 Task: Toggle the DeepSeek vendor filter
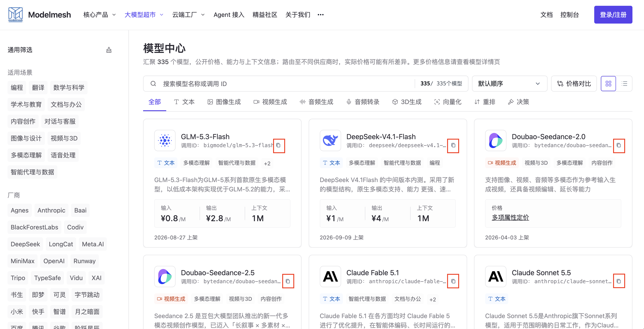point(25,244)
